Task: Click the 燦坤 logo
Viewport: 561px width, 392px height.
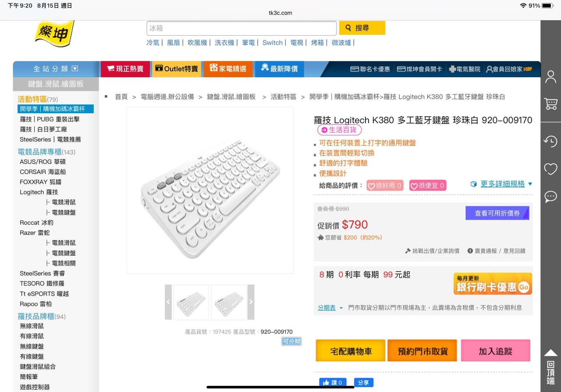Action: (x=54, y=33)
